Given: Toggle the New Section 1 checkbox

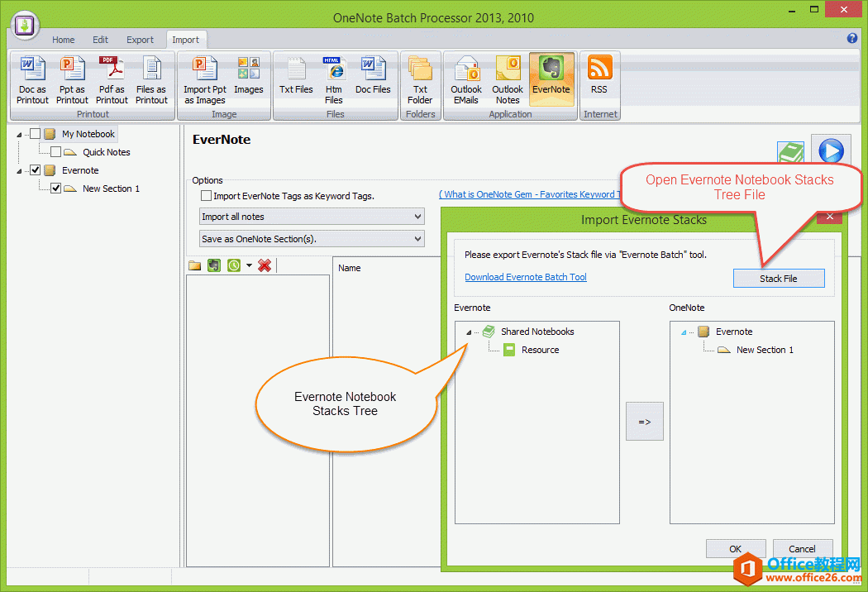Looking at the screenshot, I should [x=55, y=188].
